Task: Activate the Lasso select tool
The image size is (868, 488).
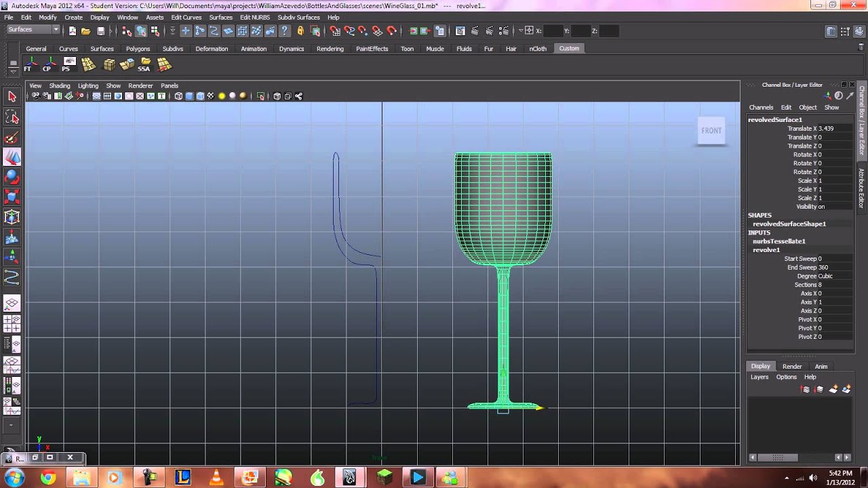Action: click(12, 117)
